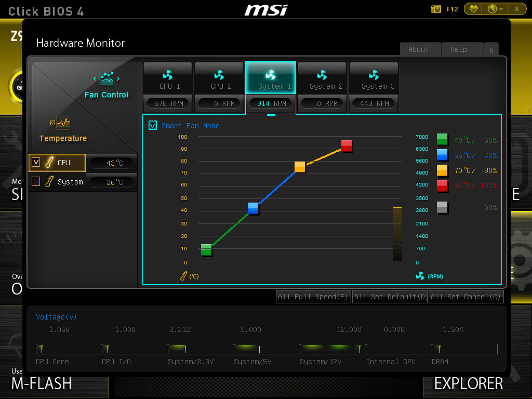Click the fan speed vertical gauge bar
This screenshot has height=399, width=532.
[397, 234]
